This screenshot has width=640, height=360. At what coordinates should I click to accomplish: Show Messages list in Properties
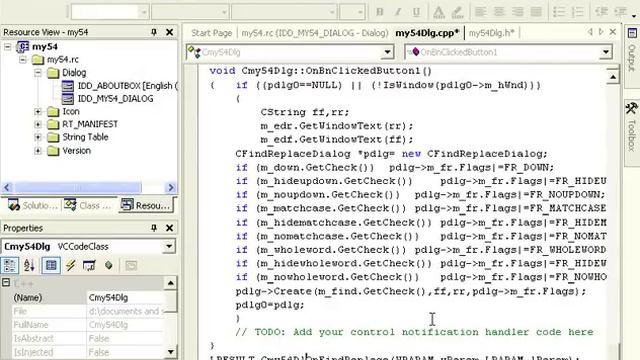coord(89,266)
